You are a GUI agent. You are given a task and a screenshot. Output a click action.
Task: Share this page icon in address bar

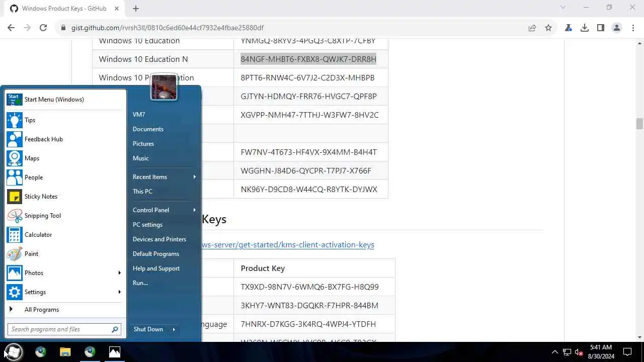pos(532,28)
